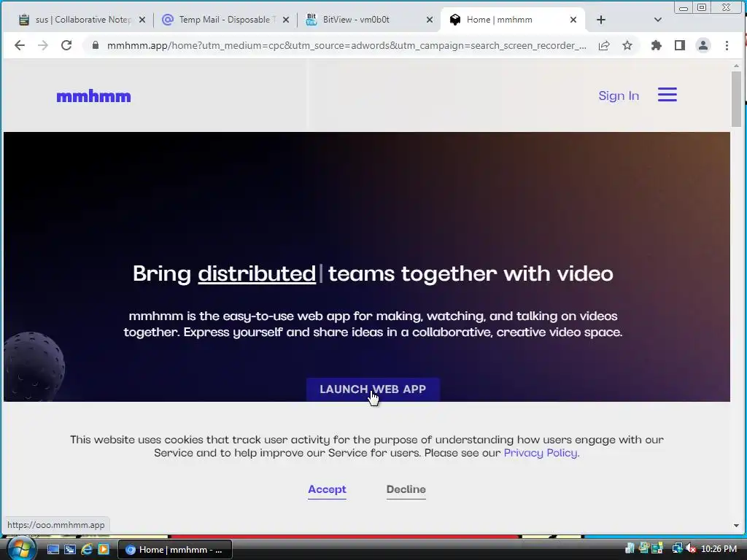The width and height of the screenshot is (747, 560).
Task: Click the scrollbar up arrow
Action: 736,66
